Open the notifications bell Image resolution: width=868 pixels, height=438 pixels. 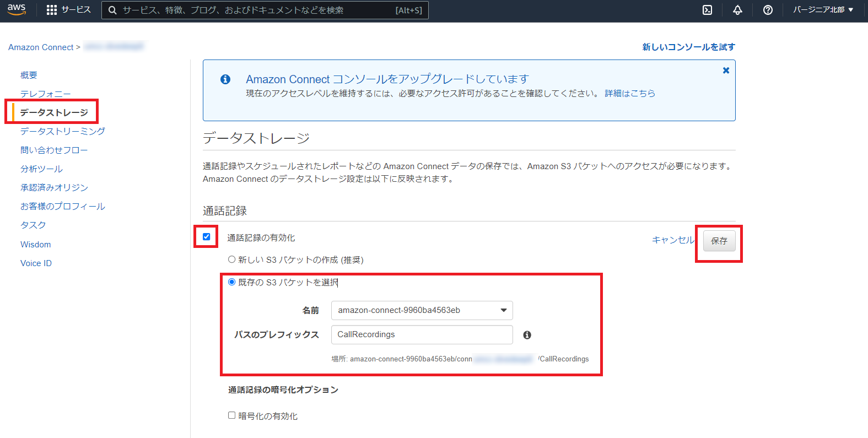pos(737,10)
